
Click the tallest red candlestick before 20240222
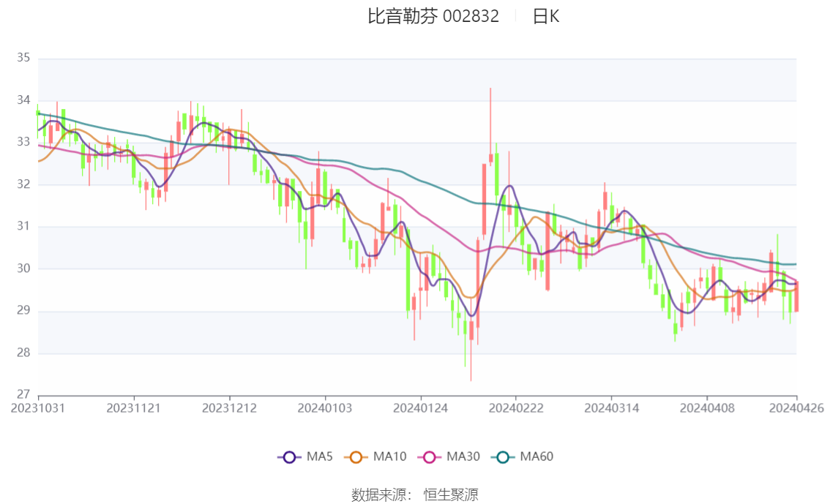(x=485, y=199)
